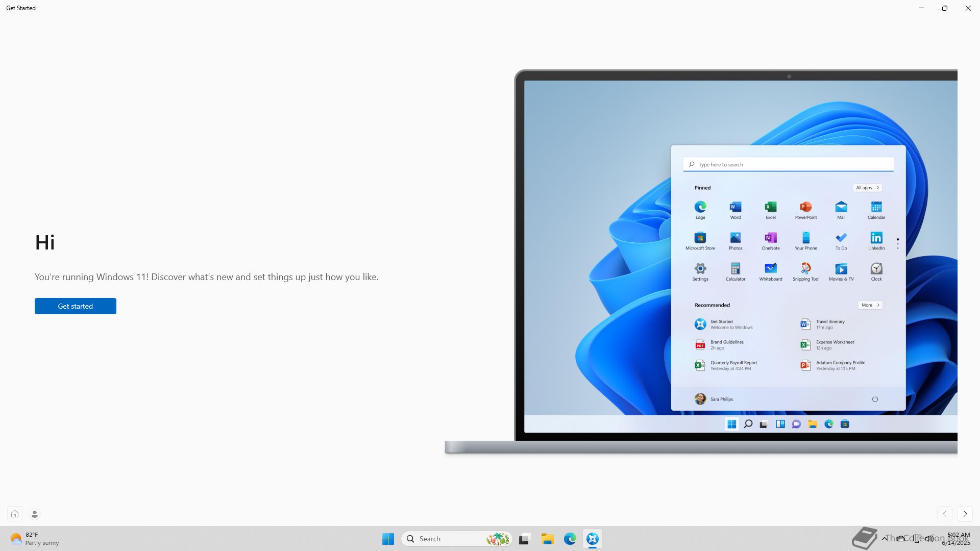Open Task View from taskbar
The image size is (980, 551).
tap(524, 539)
